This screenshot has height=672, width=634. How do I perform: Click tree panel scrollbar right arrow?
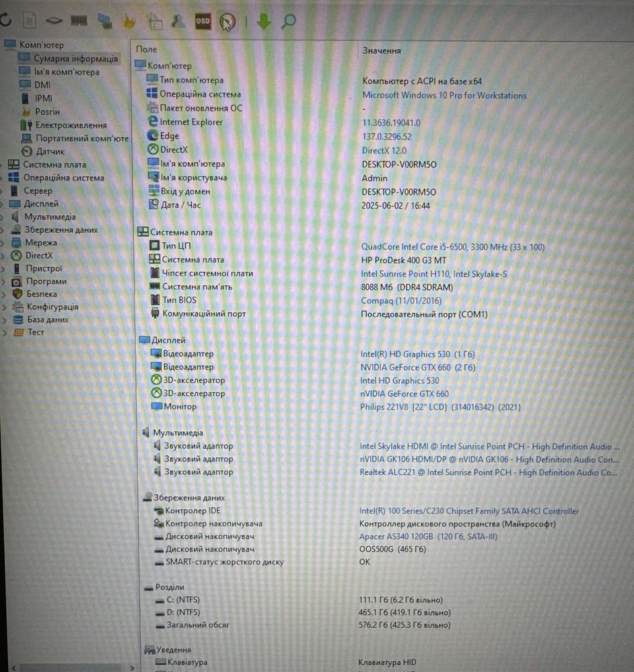pyautogui.click(x=132, y=668)
